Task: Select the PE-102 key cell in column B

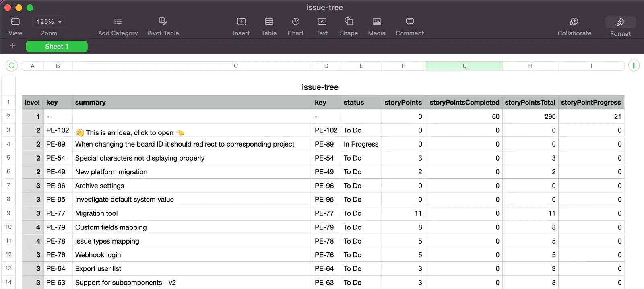Action: pos(58,130)
